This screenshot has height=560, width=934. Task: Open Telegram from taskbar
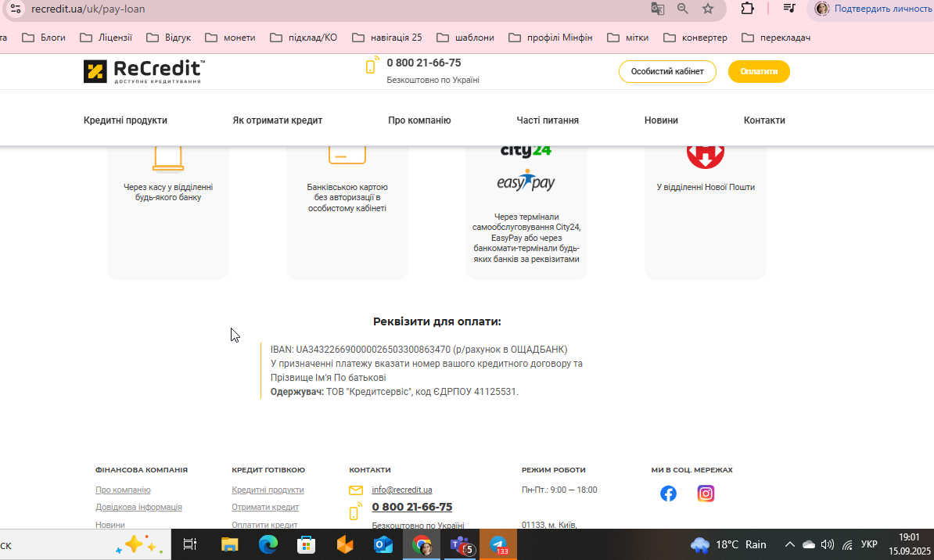coord(498,544)
